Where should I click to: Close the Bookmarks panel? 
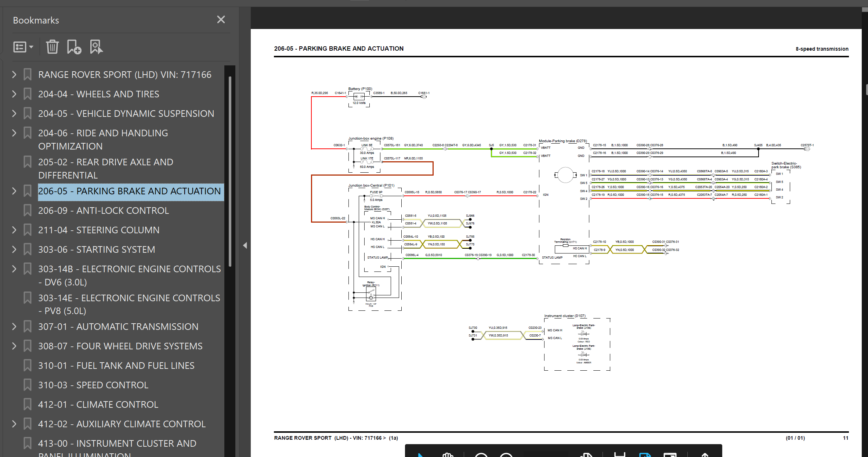[221, 20]
